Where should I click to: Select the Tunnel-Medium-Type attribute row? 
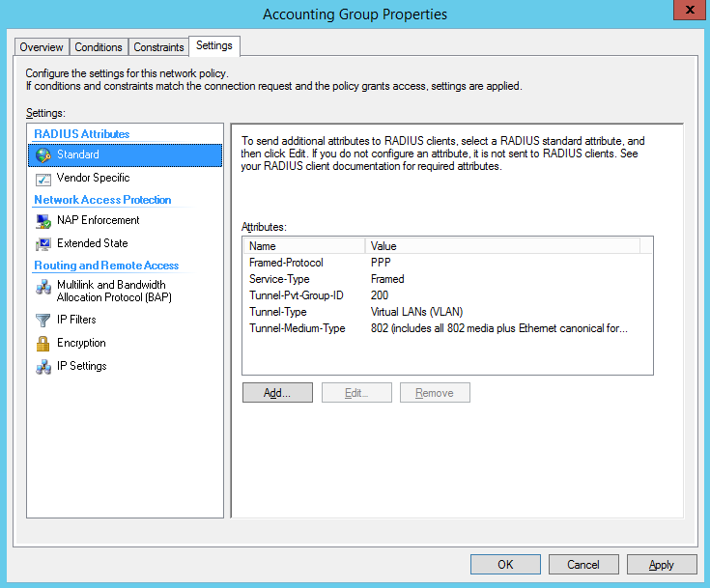pyautogui.click(x=447, y=328)
